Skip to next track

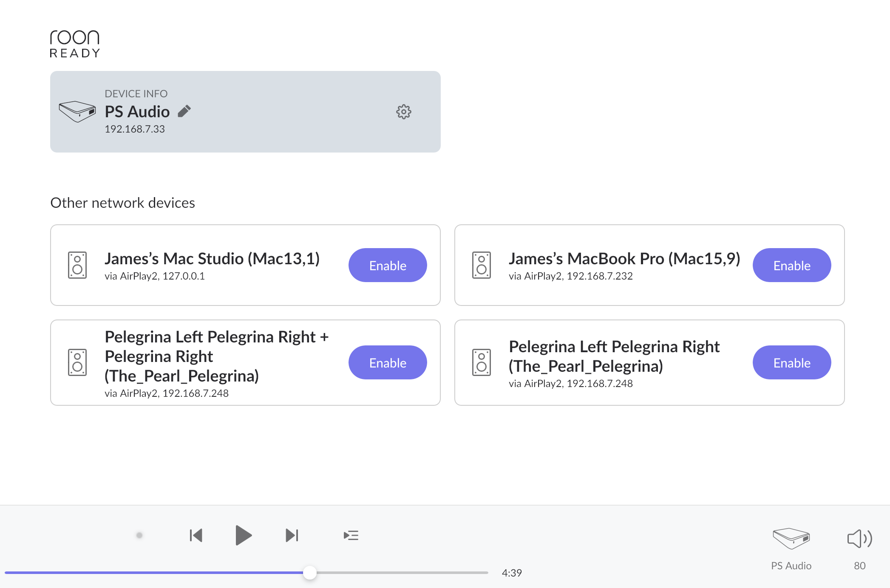point(292,535)
